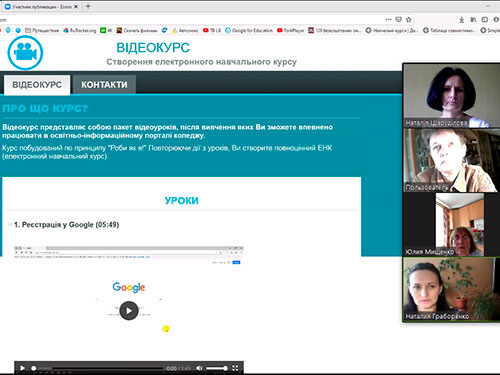Screen dimensions: 500x375
Task: Click the УРОКИ section heading
Action: [181, 200]
